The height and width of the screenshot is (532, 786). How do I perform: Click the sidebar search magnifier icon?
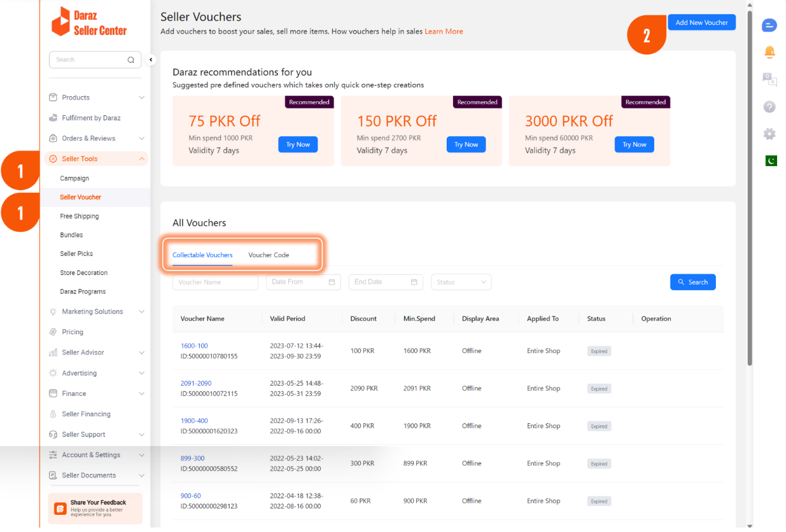(x=130, y=60)
